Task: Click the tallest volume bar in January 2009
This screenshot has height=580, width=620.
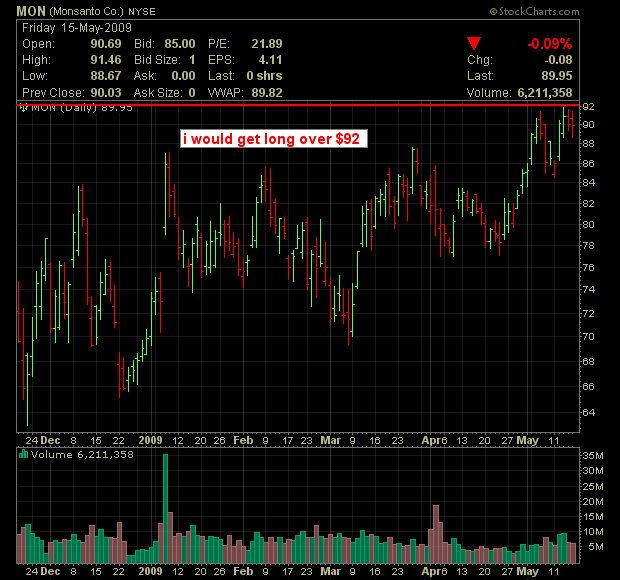Action: point(166,510)
